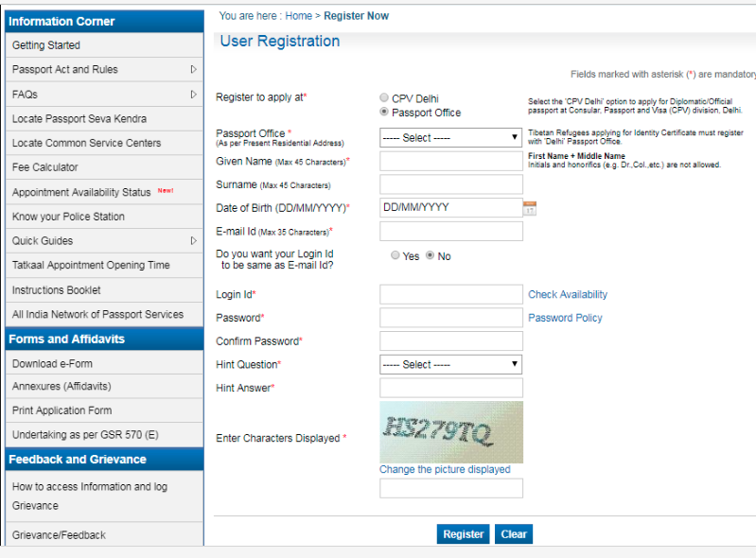Expand the Quick Guides submenu
This screenshot has width=756, height=558.
click(x=194, y=241)
